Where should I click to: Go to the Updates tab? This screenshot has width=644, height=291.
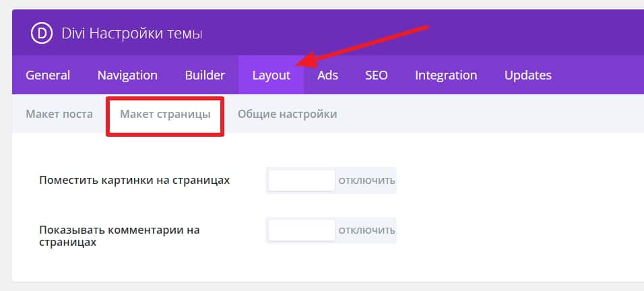pos(527,75)
